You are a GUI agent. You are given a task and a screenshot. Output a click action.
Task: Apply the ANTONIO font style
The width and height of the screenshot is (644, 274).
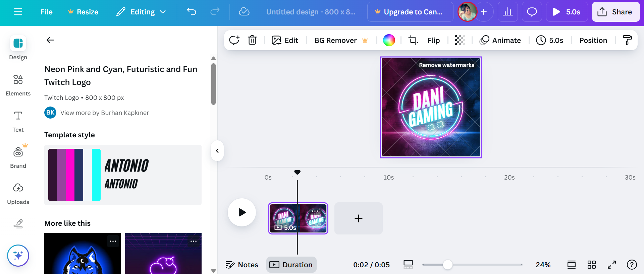126,174
